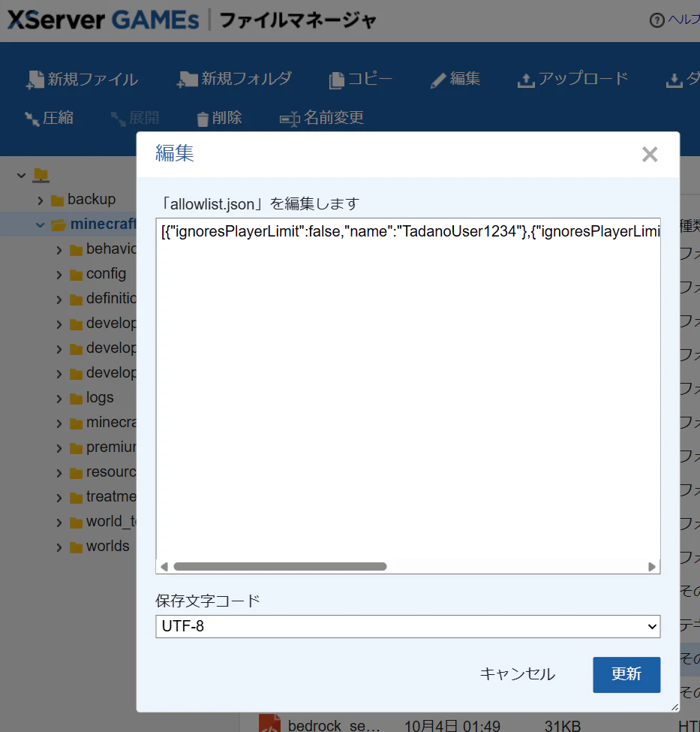
Task: Click the 新規フォルダ toolbar label
Action: click(246, 79)
